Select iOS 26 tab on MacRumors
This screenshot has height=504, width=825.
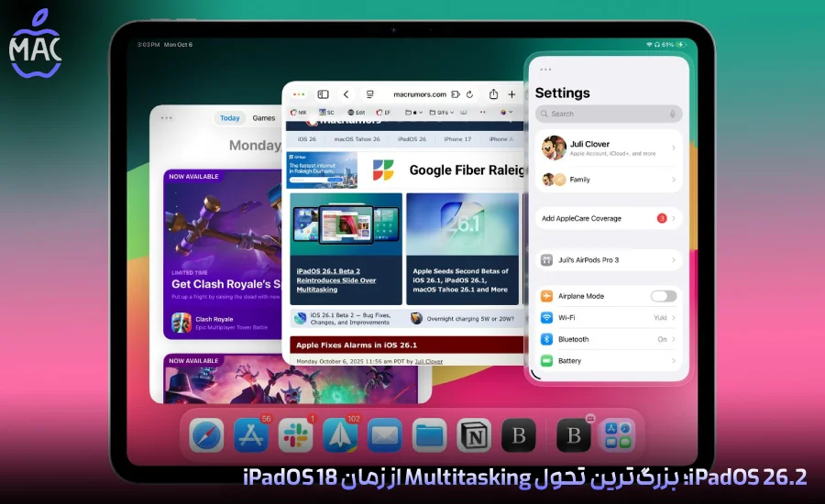point(307,139)
